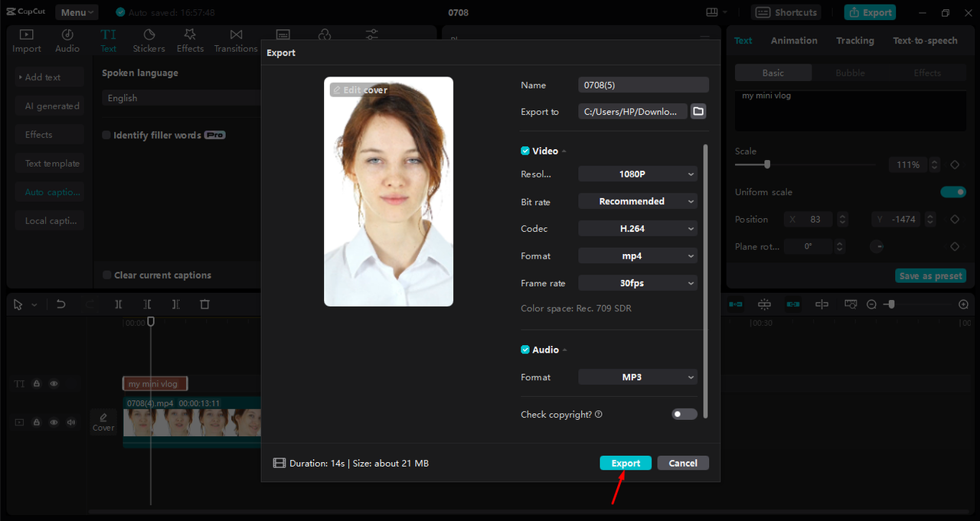
Task: Open the Resolution 1080P dropdown
Action: pyautogui.click(x=637, y=174)
